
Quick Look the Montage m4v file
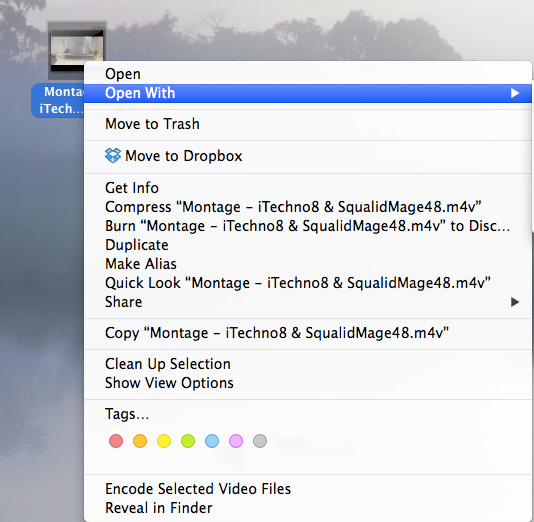point(308,283)
